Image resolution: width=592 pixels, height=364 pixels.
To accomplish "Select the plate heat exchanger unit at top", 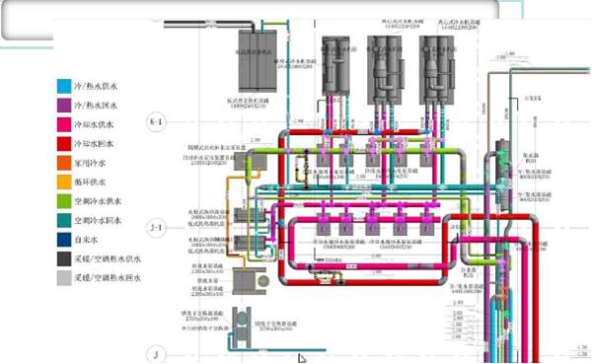I will (x=258, y=61).
